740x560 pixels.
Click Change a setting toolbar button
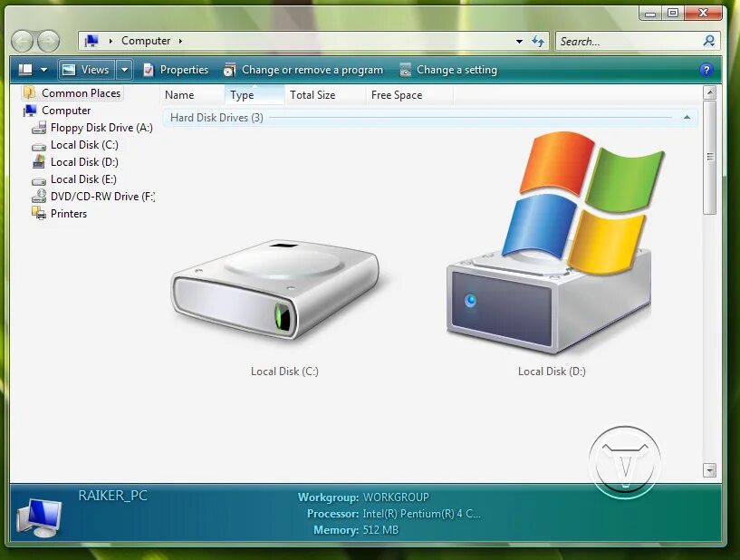[x=448, y=70]
